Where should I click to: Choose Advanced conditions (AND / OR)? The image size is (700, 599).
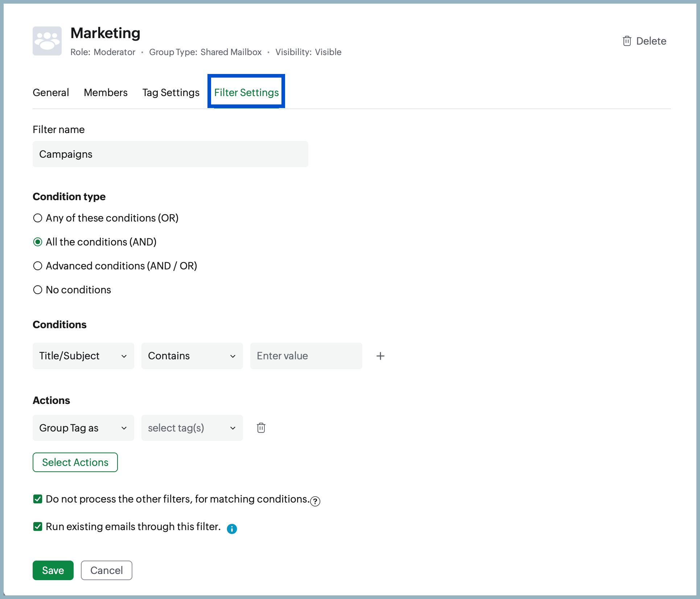tap(38, 266)
